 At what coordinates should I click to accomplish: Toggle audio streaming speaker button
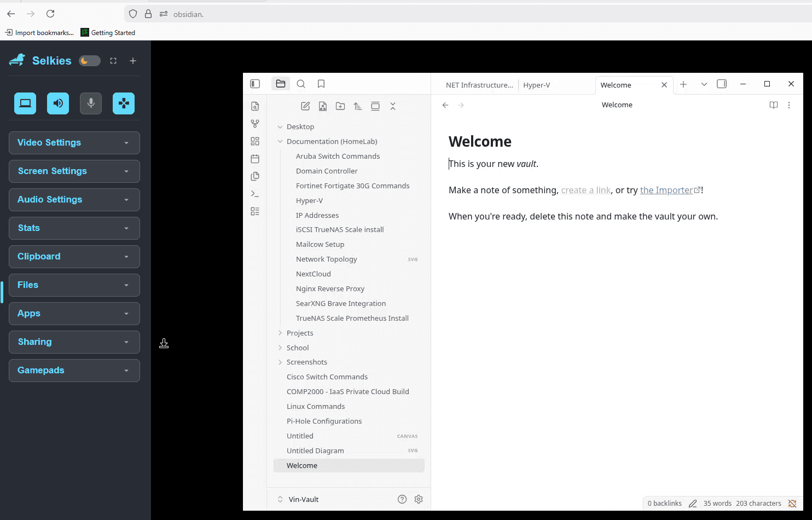58,103
